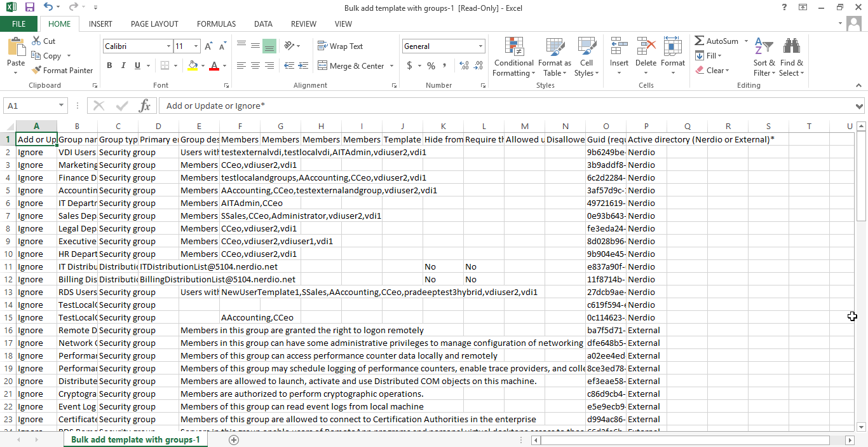The image size is (868, 447).
Task: Click the text orientation icon
Action: [x=289, y=46]
